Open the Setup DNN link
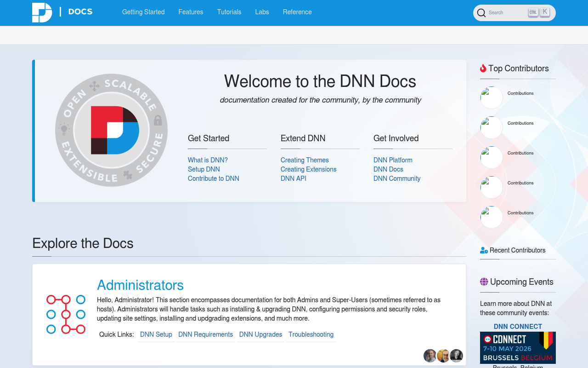This screenshot has height=368, width=588. pyautogui.click(x=204, y=169)
